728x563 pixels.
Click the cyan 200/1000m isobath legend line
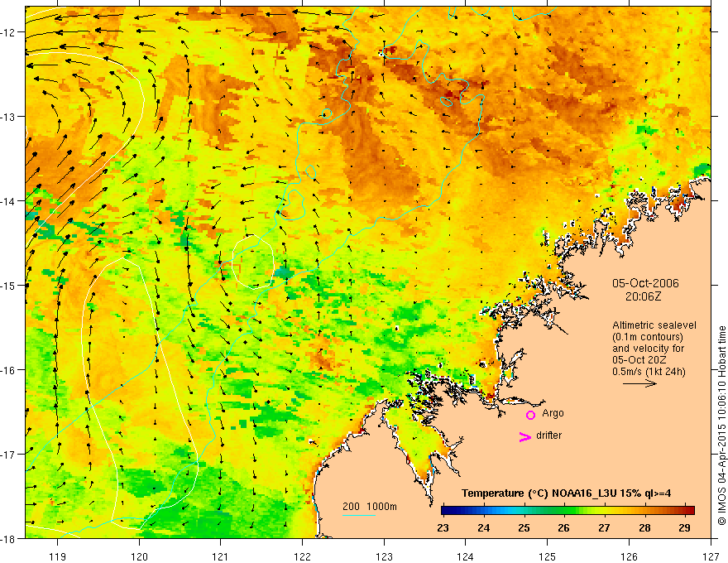[358, 515]
